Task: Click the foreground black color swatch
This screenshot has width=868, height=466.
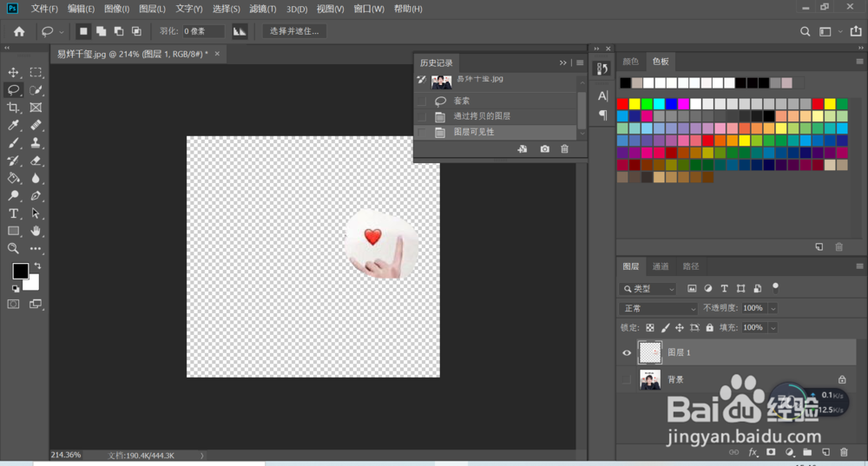Action: 20,271
